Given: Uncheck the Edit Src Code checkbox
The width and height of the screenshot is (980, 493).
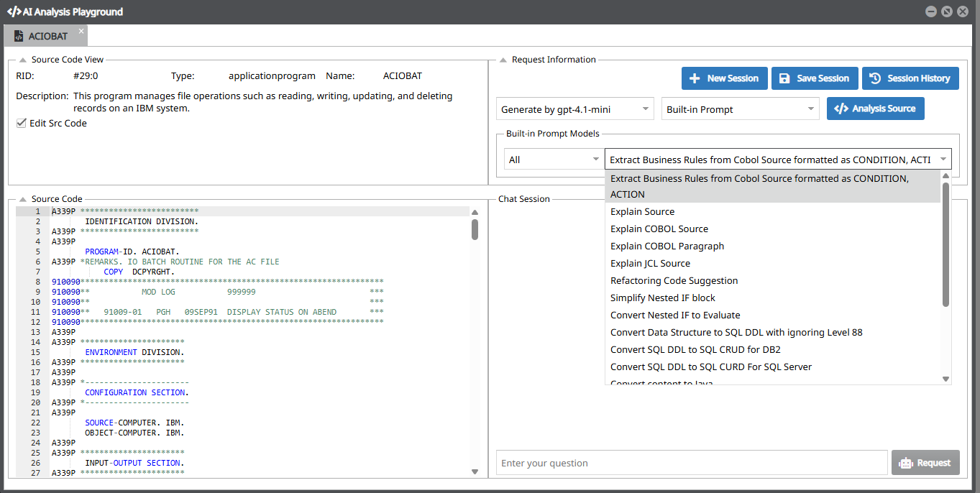Looking at the screenshot, I should click(x=21, y=124).
